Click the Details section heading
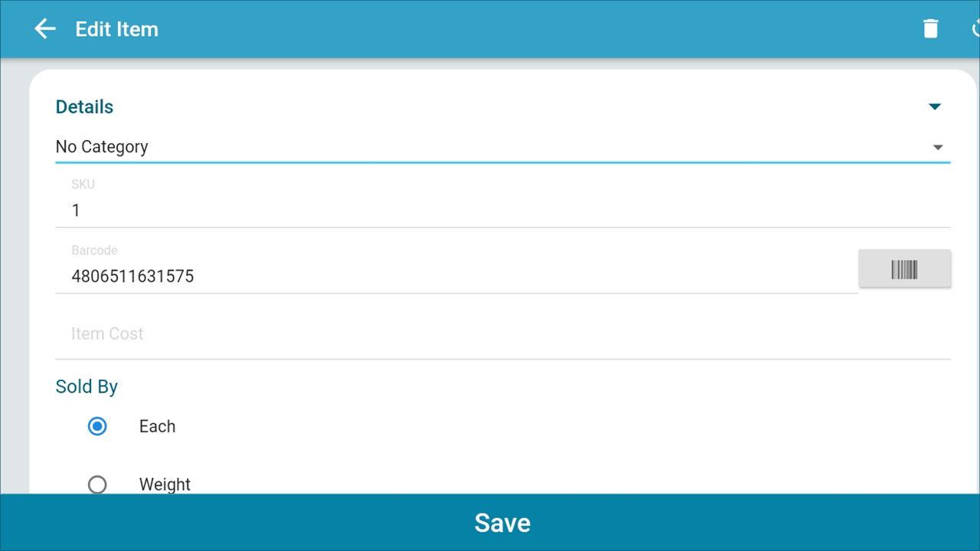980x551 pixels. [x=84, y=107]
